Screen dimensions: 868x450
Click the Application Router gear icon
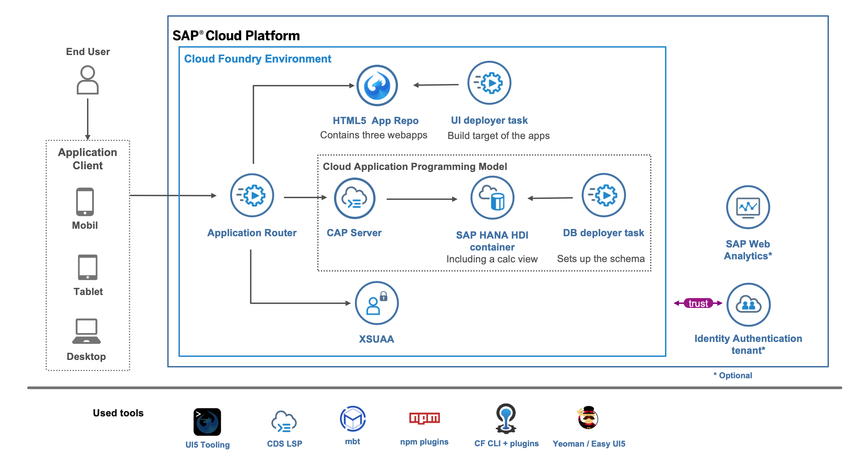(252, 195)
